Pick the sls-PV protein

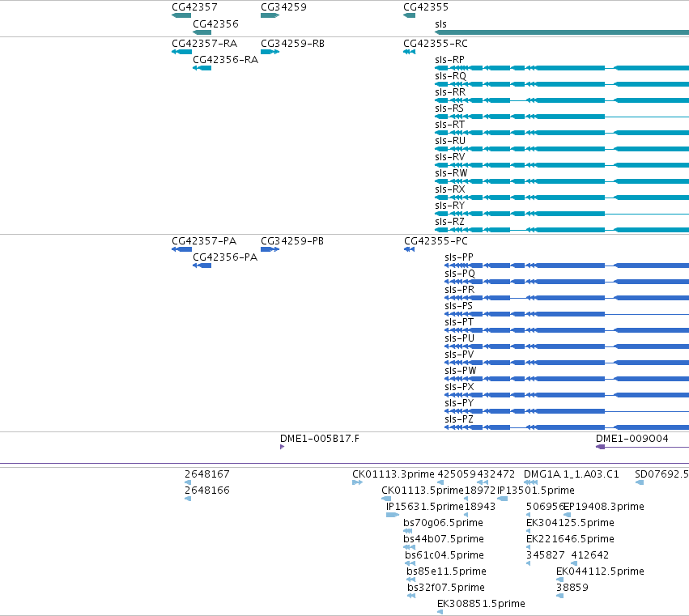click(x=567, y=363)
